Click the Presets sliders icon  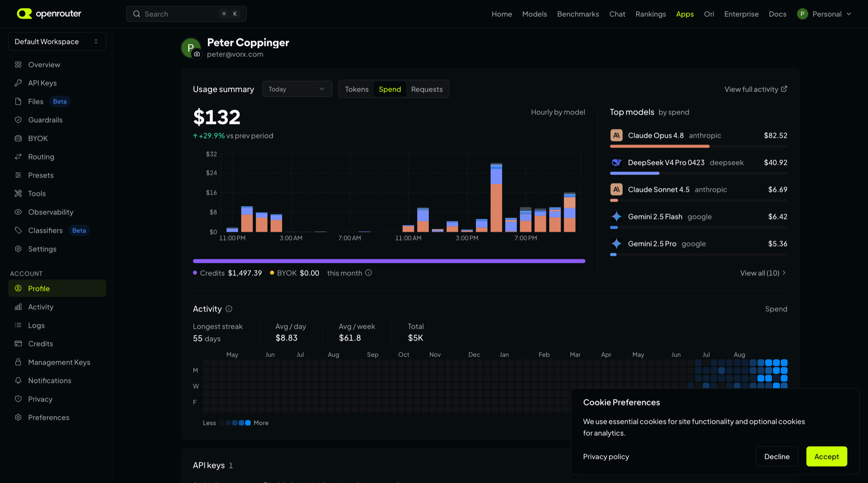tap(18, 175)
